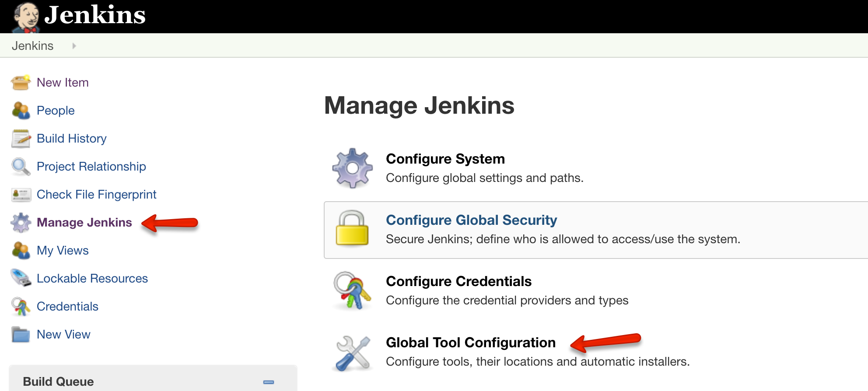Screen dimensions: 868x391
Task: Open the Configure Credentials heading
Action: coord(459,281)
